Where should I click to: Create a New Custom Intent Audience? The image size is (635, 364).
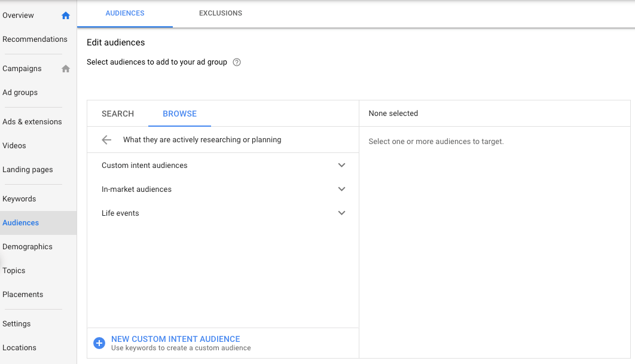pos(175,339)
